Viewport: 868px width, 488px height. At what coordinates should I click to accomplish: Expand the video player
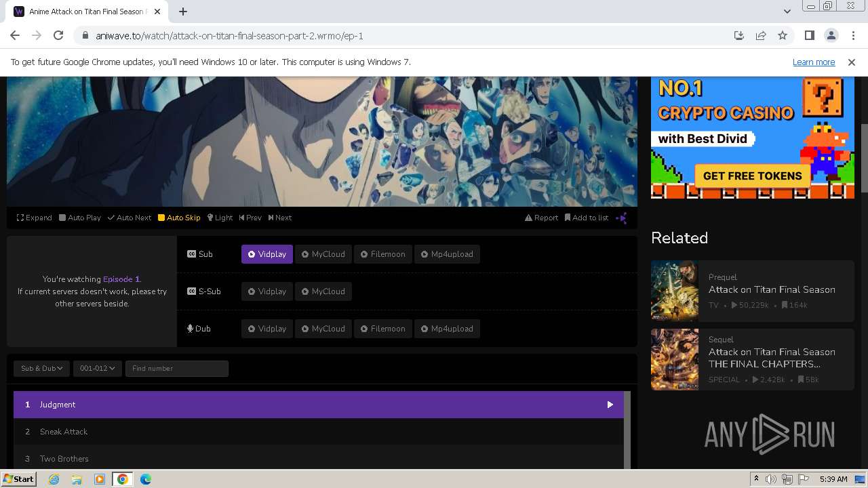35,218
